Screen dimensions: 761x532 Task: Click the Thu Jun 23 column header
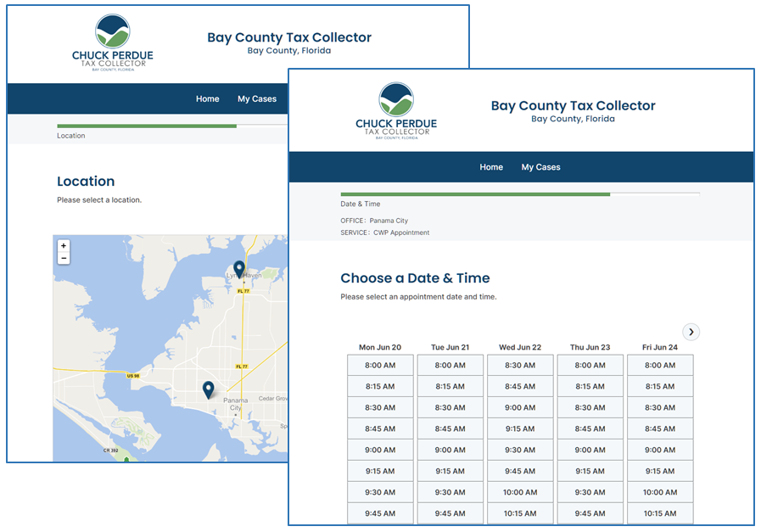coord(590,347)
